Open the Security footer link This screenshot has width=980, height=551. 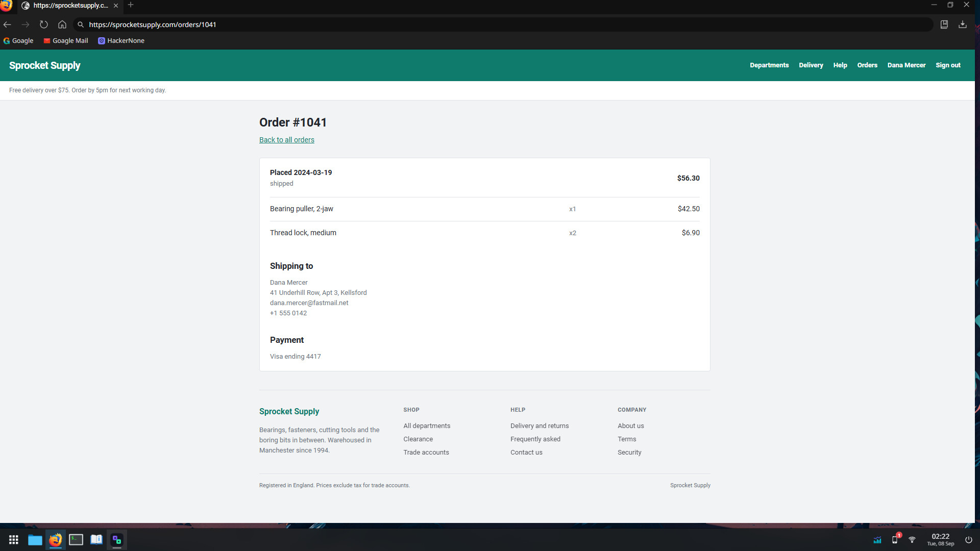click(x=629, y=453)
